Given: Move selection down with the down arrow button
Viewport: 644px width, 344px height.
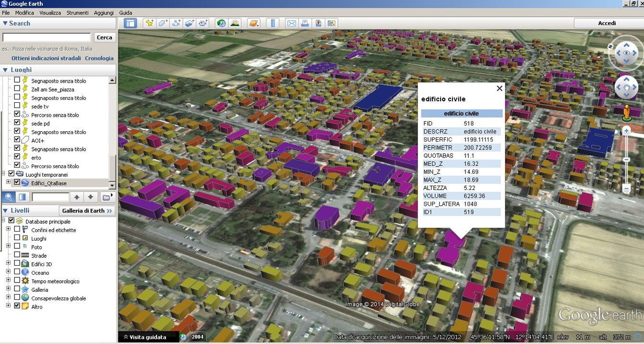Looking at the screenshot, I should (x=90, y=197).
